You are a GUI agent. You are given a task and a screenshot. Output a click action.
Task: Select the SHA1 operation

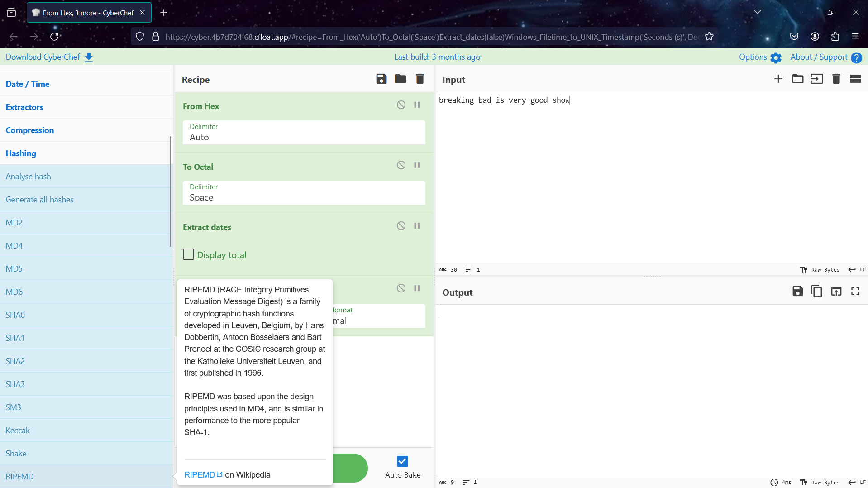tap(86, 338)
